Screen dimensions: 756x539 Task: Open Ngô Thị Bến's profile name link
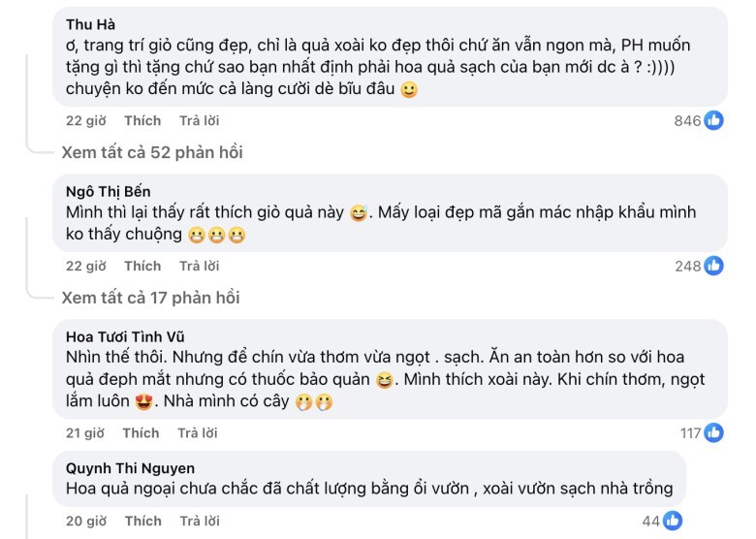coord(108,191)
